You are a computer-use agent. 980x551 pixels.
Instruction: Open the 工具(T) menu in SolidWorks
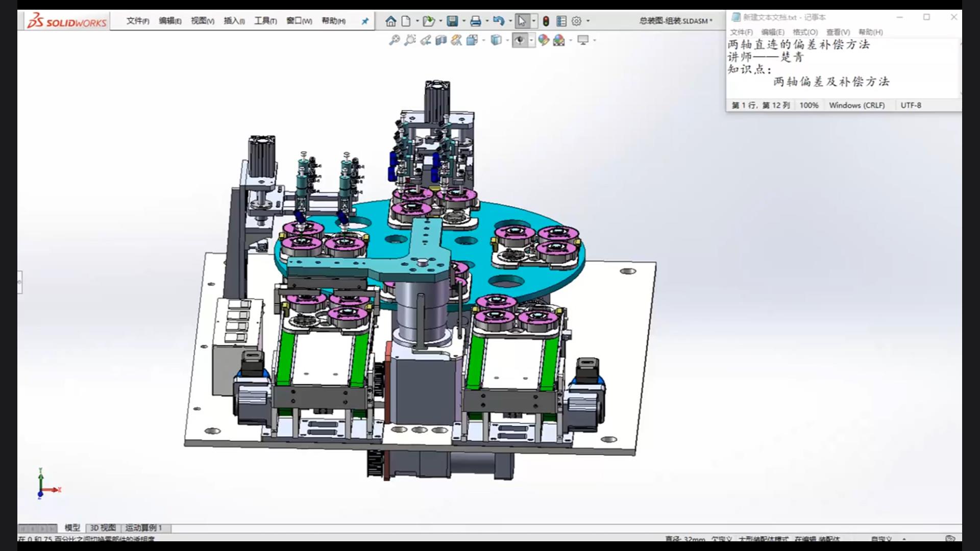point(265,21)
